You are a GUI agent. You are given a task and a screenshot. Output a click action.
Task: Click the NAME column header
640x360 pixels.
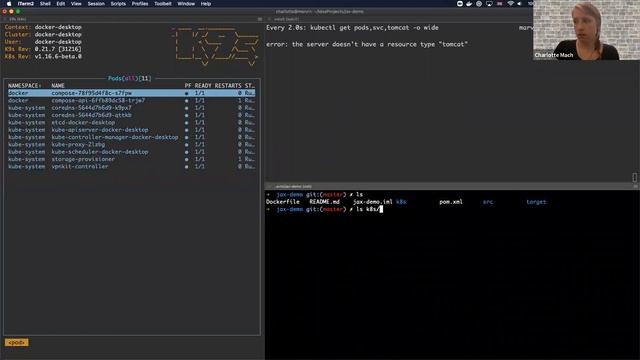(58, 86)
